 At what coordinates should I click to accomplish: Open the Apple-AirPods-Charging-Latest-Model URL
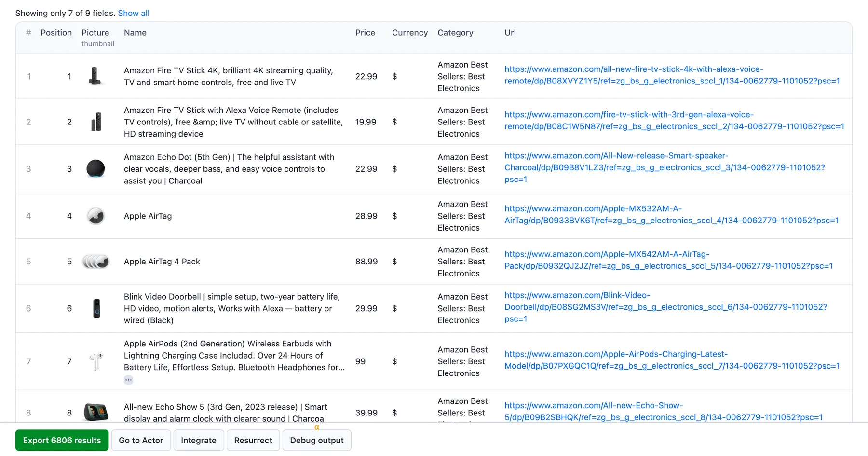pos(672,360)
